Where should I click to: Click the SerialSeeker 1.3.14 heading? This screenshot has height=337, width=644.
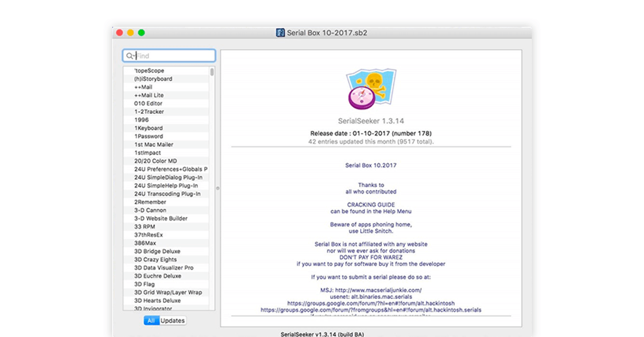[x=371, y=122]
